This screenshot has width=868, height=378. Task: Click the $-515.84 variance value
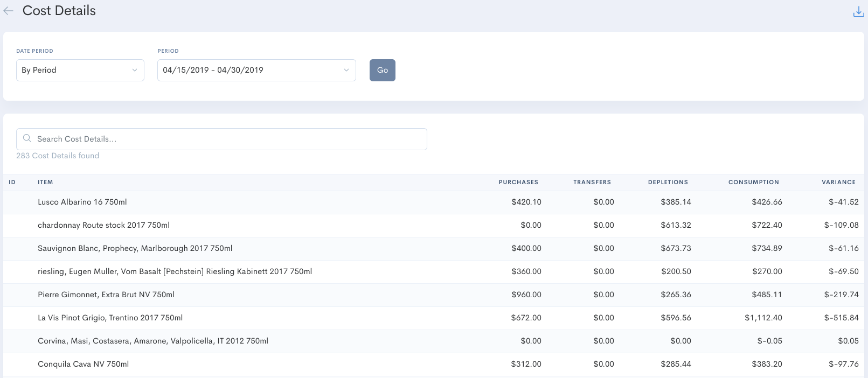tap(842, 318)
